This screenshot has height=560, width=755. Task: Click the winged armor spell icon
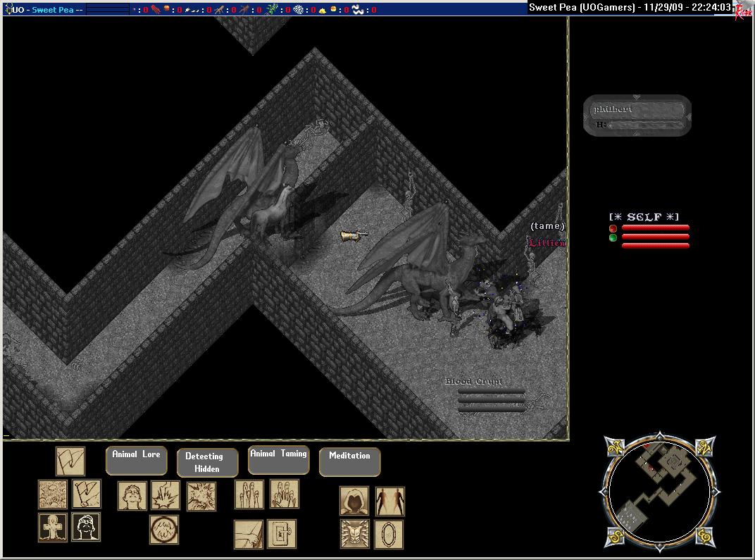point(354,534)
